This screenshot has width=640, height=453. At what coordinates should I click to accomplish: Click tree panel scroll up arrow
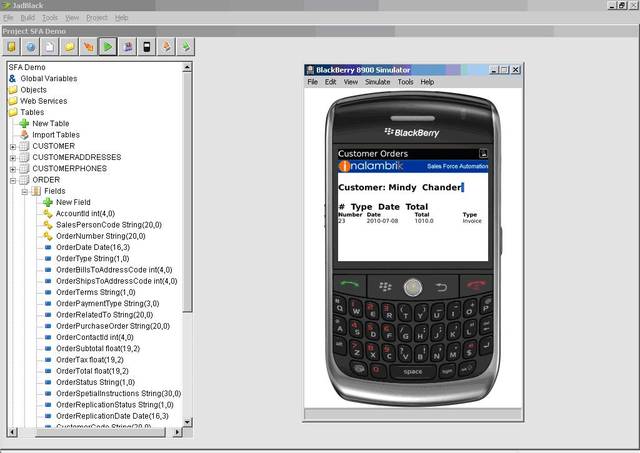(187, 67)
